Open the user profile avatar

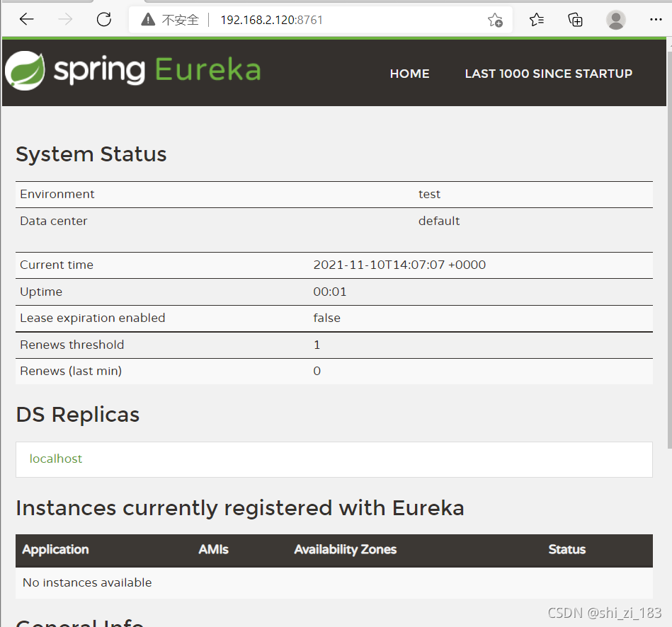(616, 20)
